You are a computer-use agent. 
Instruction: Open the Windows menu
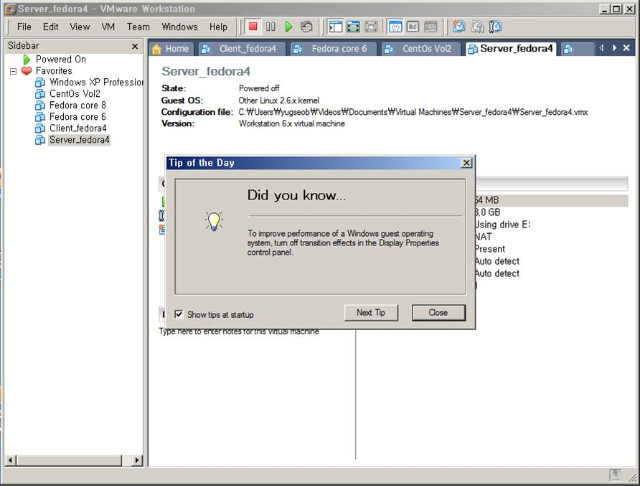coord(179,27)
